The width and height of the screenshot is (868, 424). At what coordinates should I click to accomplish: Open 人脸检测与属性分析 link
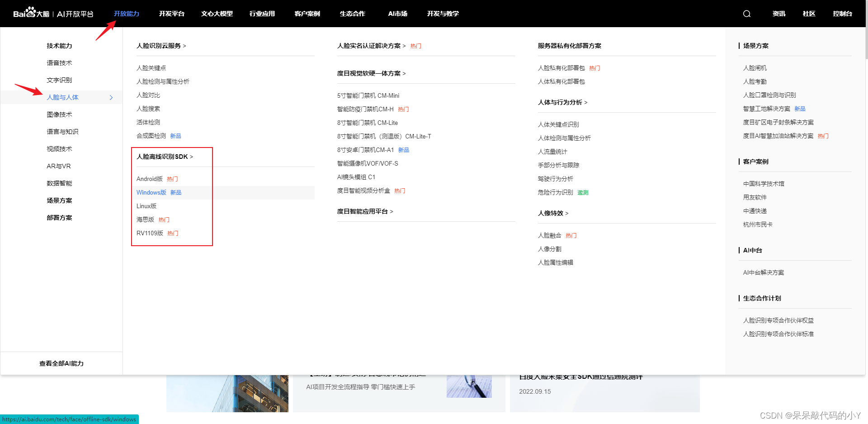163,81
